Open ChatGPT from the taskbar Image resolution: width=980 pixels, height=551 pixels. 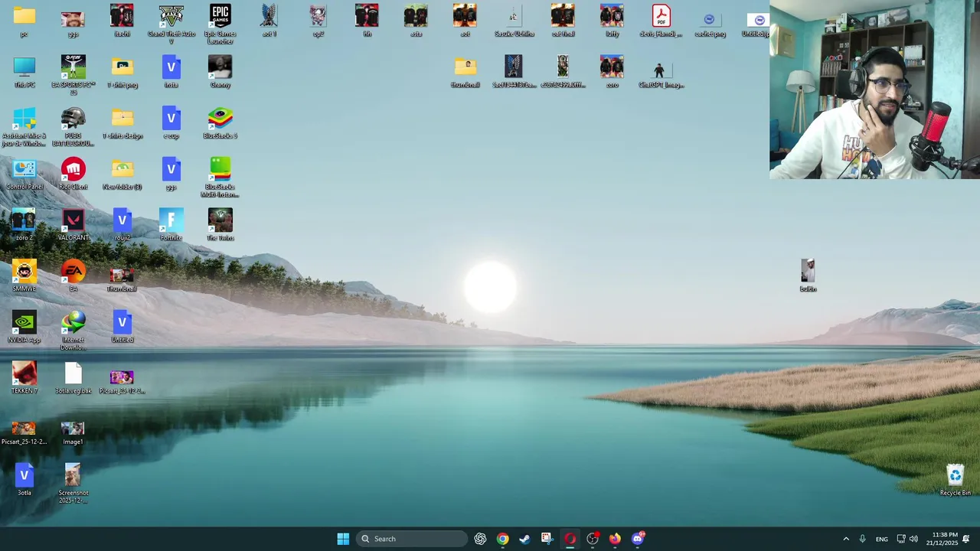pyautogui.click(x=480, y=539)
